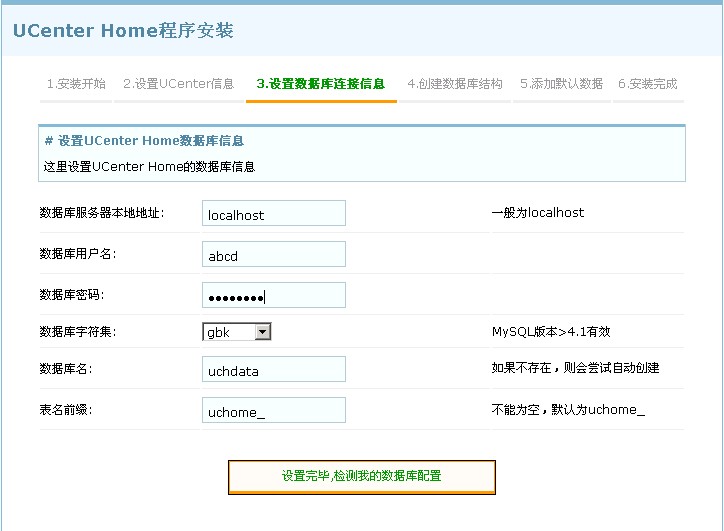The image size is (724, 531).
Task: Select step tab 3.设置数据库连接信息
Action: coord(321,84)
